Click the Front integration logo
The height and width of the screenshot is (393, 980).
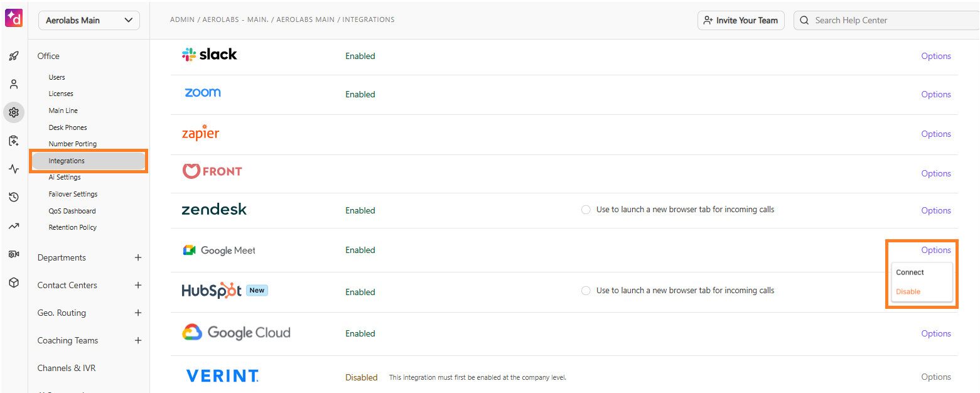pyautogui.click(x=212, y=171)
